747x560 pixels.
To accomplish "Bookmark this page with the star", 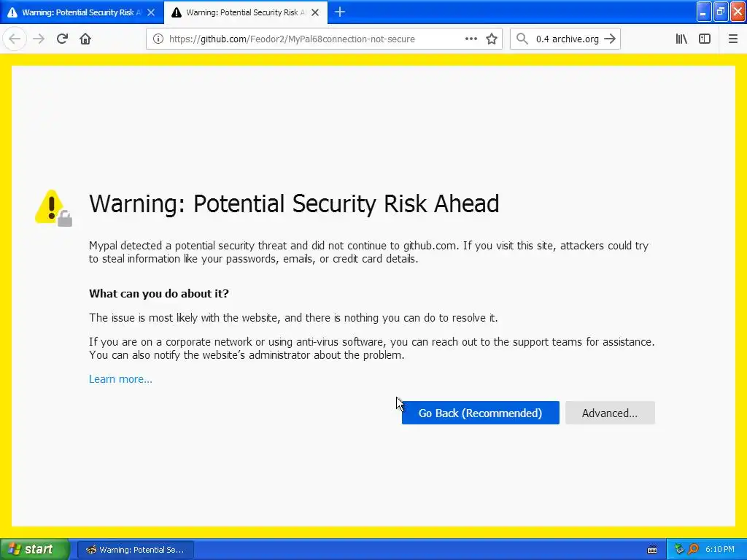I will pyautogui.click(x=492, y=39).
